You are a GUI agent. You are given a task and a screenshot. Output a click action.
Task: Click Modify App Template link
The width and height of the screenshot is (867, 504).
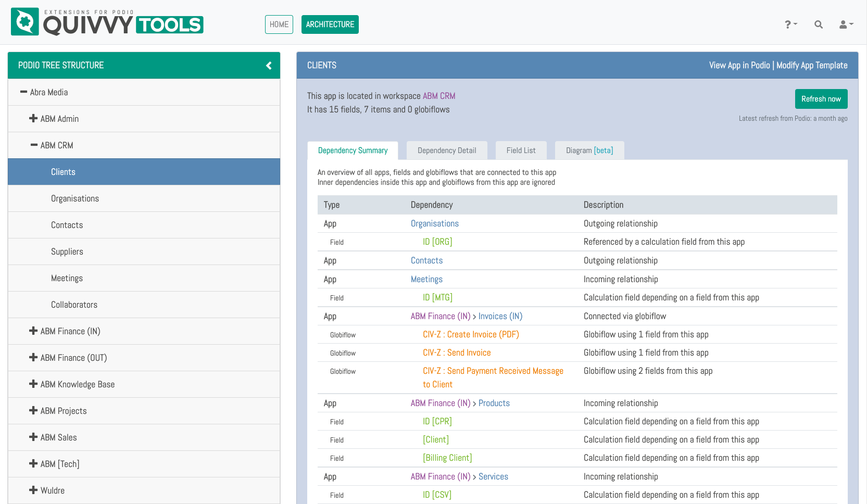[x=812, y=66]
